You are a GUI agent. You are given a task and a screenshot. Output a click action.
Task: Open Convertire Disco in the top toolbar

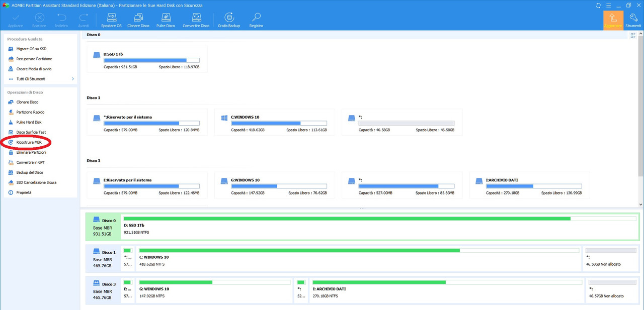point(196,20)
